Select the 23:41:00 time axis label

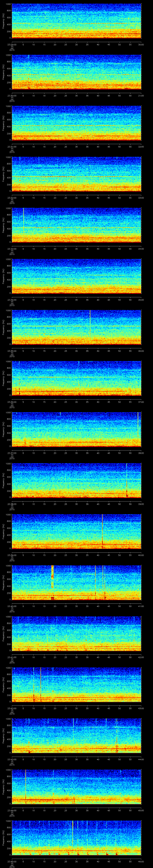[12, 657]
